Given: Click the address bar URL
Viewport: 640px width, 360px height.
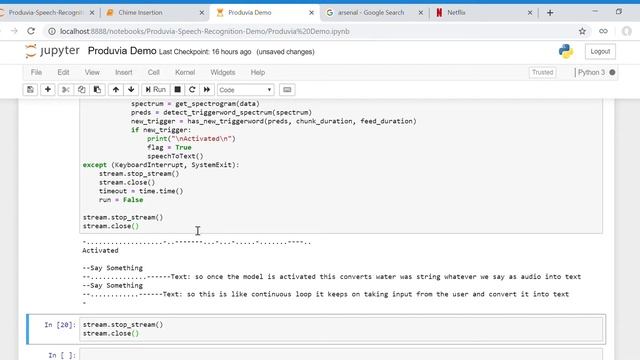Looking at the screenshot, I should 204,31.
